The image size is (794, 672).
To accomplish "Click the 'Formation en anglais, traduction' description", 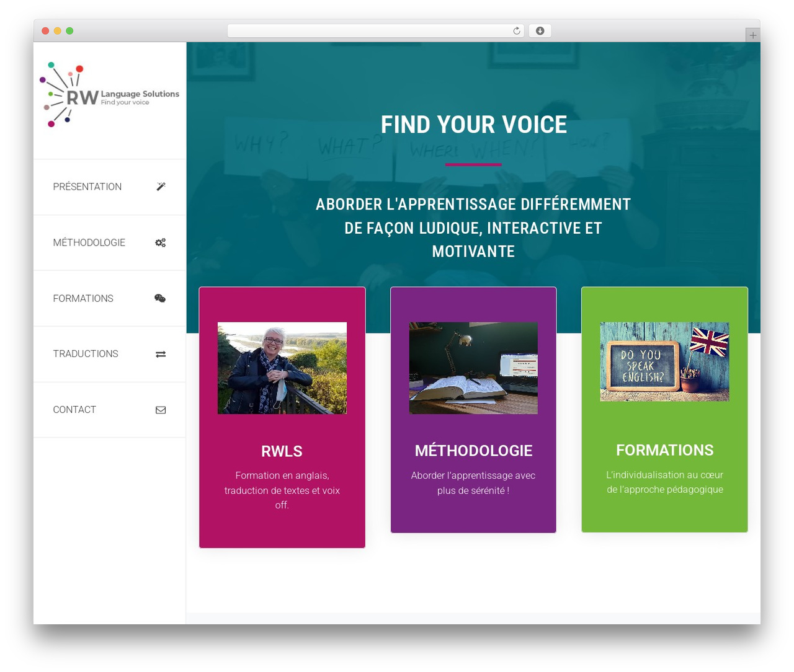I will 282,490.
